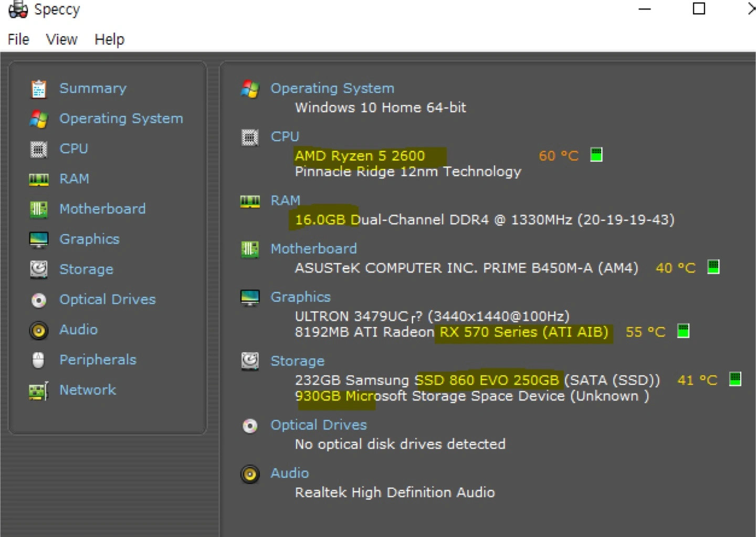Open the View menu
Viewport: 756px width, 537px height.
[x=61, y=39]
